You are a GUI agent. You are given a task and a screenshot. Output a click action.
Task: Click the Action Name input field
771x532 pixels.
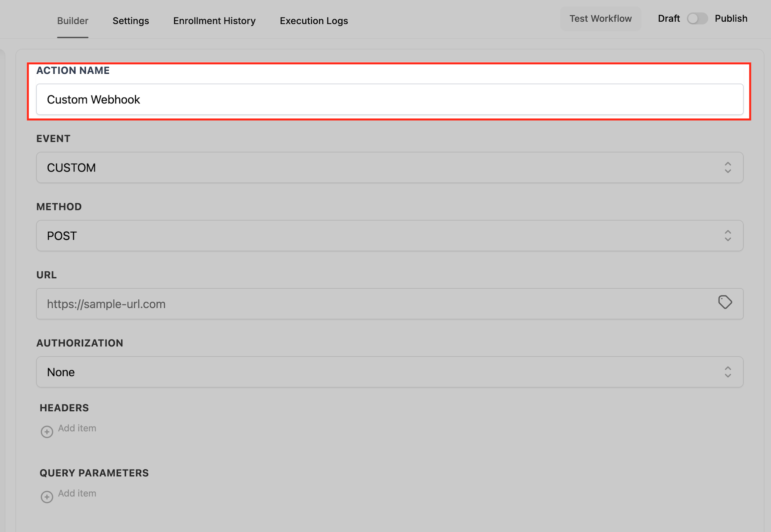[x=390, y=99]
